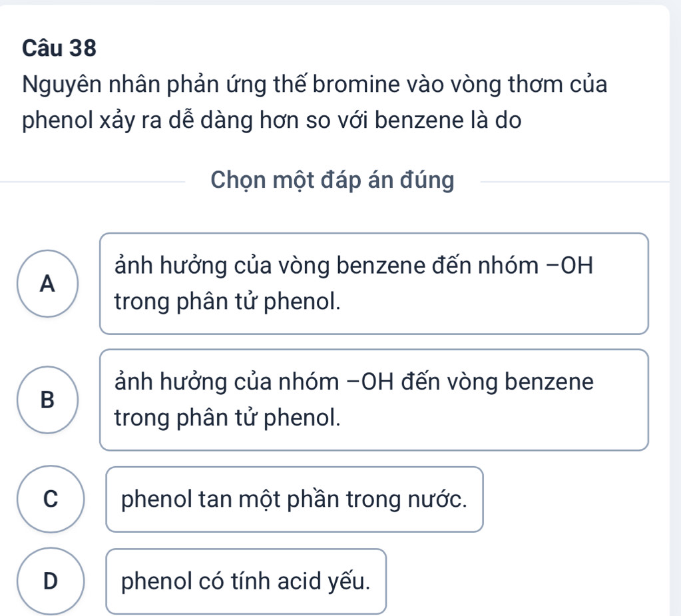Viewport: 681px width, 616px height.
Task: Pick answer 'phenol tan một phần trong nước'
Action: click(x=294, y=499)
